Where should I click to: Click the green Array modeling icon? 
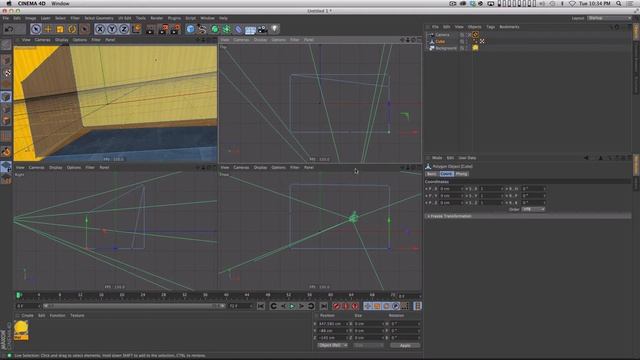tap(227, 29)
